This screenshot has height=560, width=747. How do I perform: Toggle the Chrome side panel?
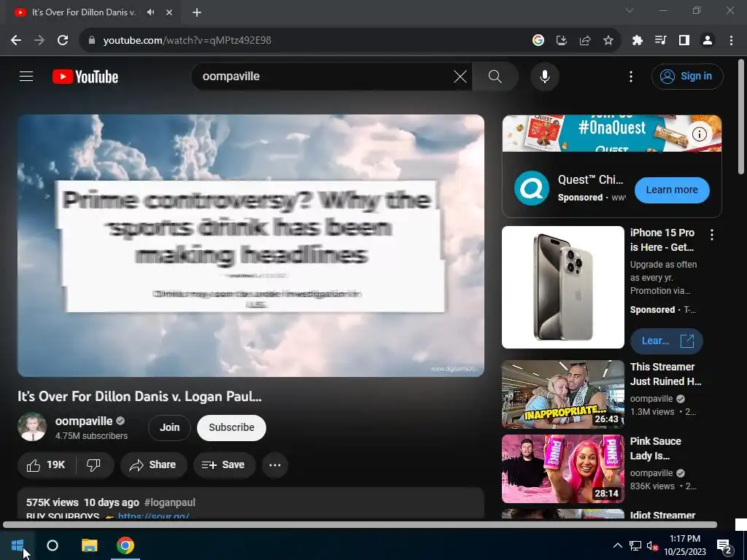[684, 40]
